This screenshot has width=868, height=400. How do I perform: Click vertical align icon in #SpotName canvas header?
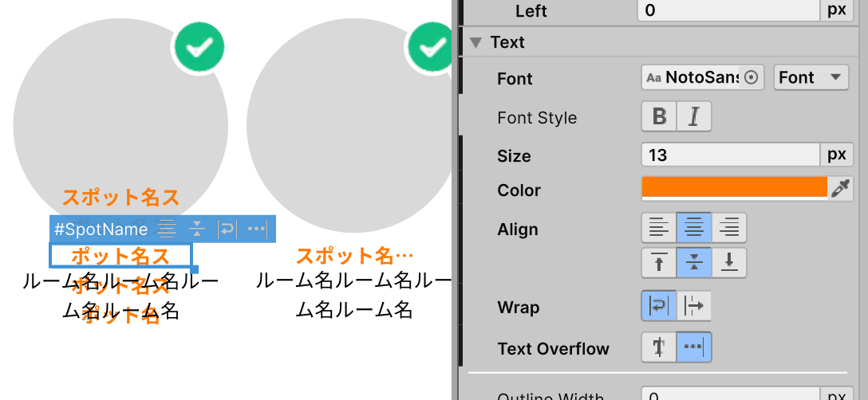pos(197,229)
